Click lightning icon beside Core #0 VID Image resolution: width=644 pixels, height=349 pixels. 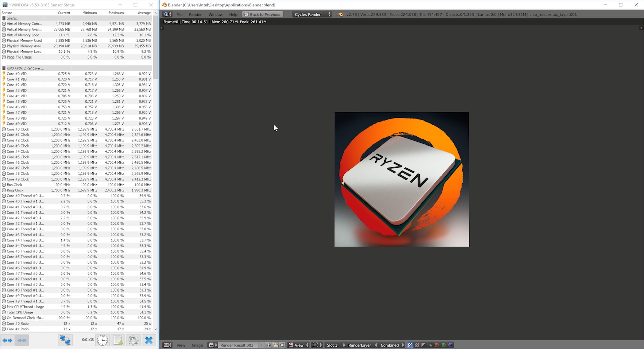pyautogui.click(x=4, y=74)
